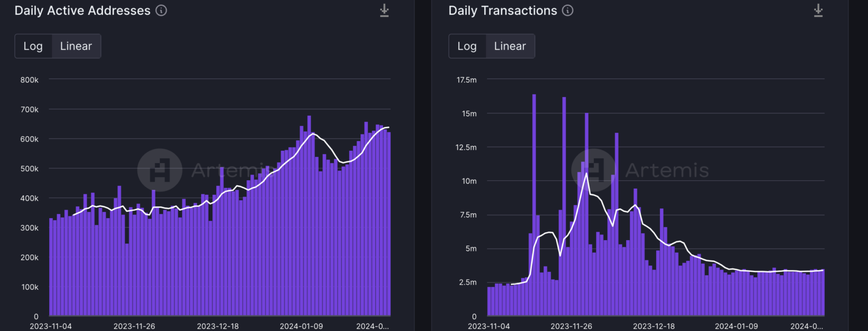Click the Daily Active Addresses title

coord(83,11)
